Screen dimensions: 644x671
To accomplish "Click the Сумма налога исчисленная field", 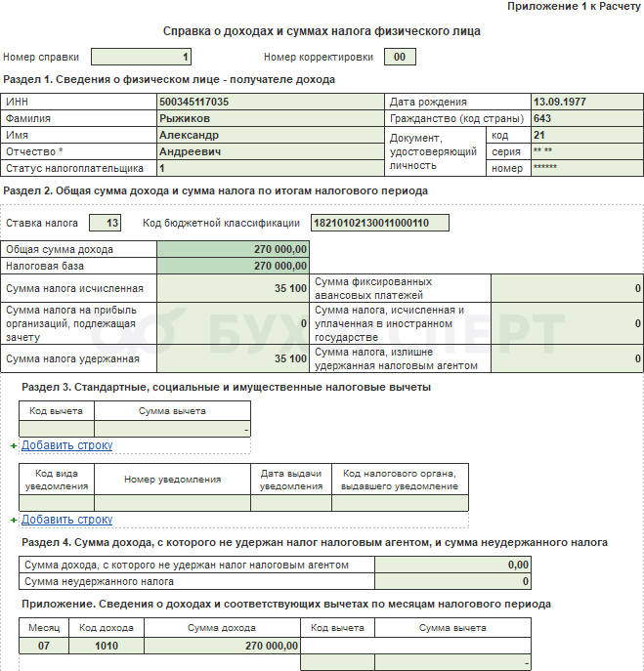I will click(x=233, y=288).
